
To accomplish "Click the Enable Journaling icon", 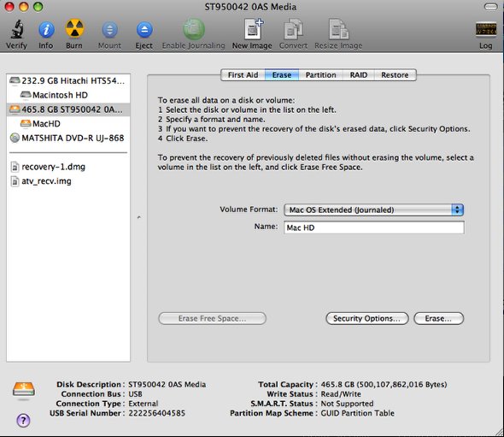I will tap(194, 29).
